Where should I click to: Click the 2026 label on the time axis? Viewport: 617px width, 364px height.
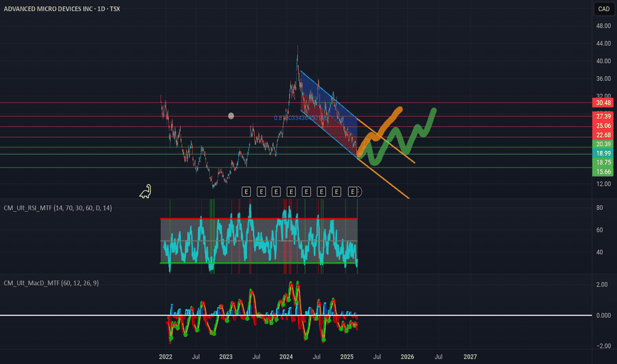[407, 357]
